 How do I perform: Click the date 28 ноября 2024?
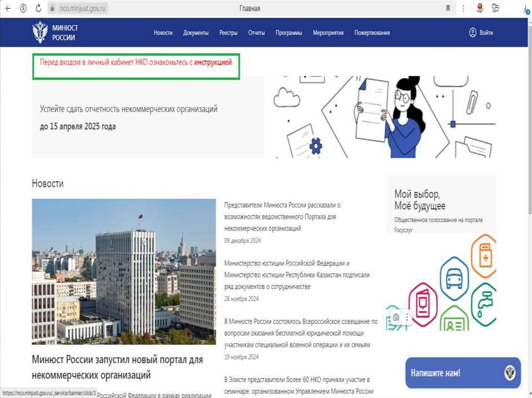pos(241,299)
